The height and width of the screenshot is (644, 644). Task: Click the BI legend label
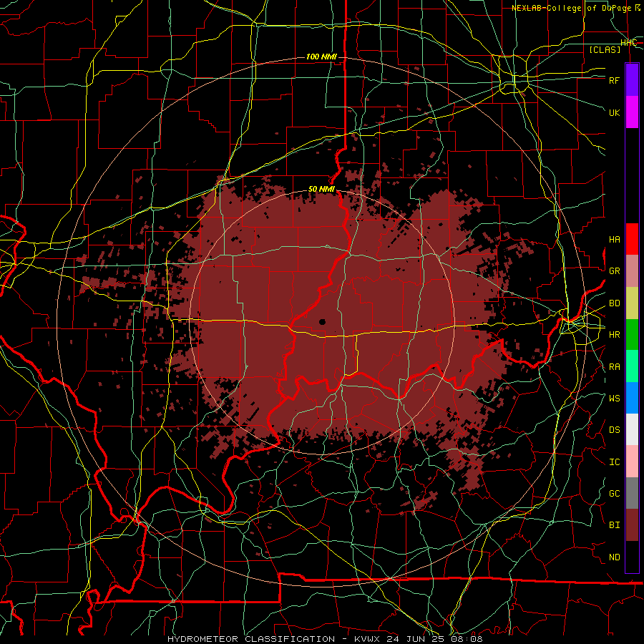[x=615, y=525]
